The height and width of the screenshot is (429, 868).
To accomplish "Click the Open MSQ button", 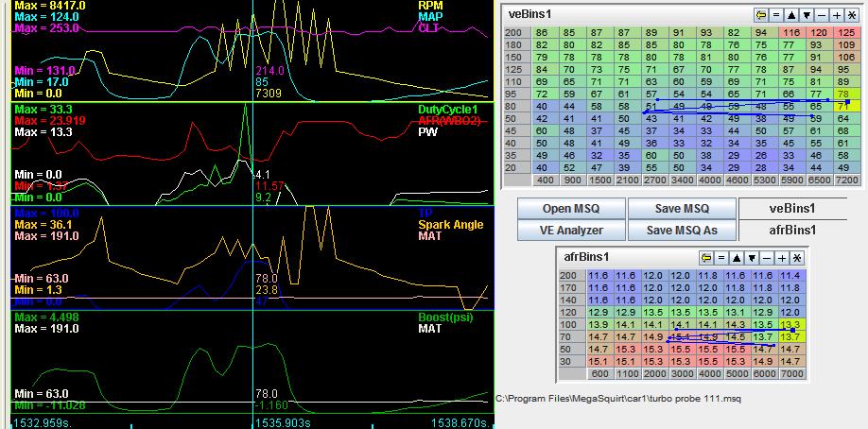I will point(571,209).
